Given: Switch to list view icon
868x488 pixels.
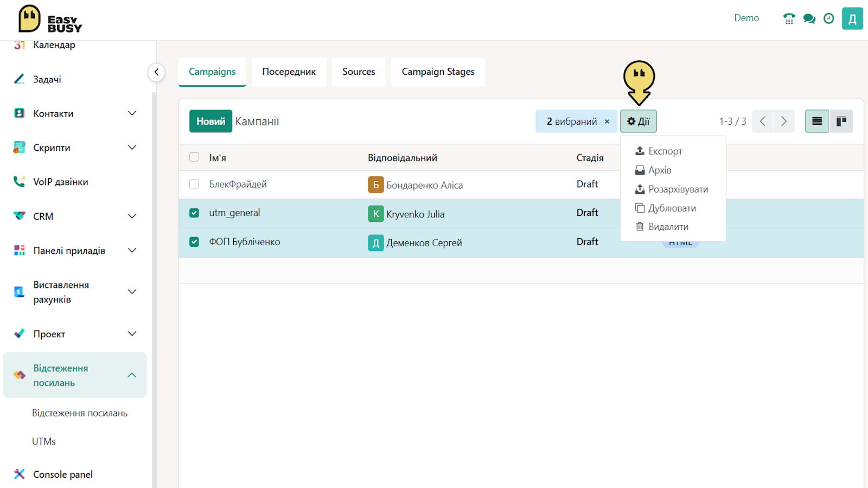Looking at the screenshot, I should (x=817, y=121).
